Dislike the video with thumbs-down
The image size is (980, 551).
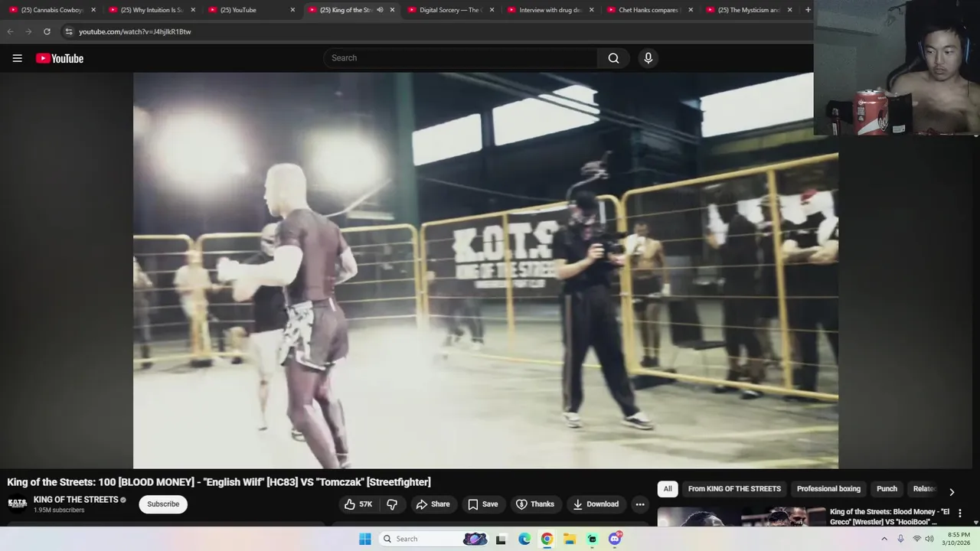[392, 504]
